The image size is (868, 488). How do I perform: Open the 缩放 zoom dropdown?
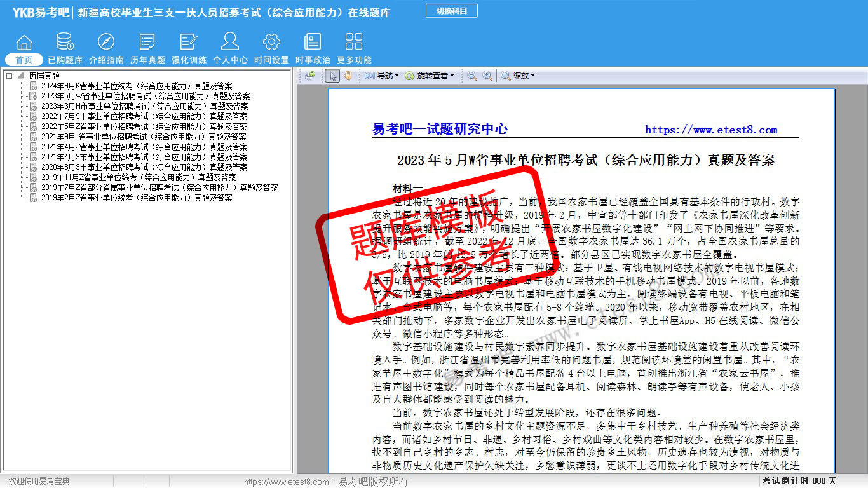click(518, 76)
